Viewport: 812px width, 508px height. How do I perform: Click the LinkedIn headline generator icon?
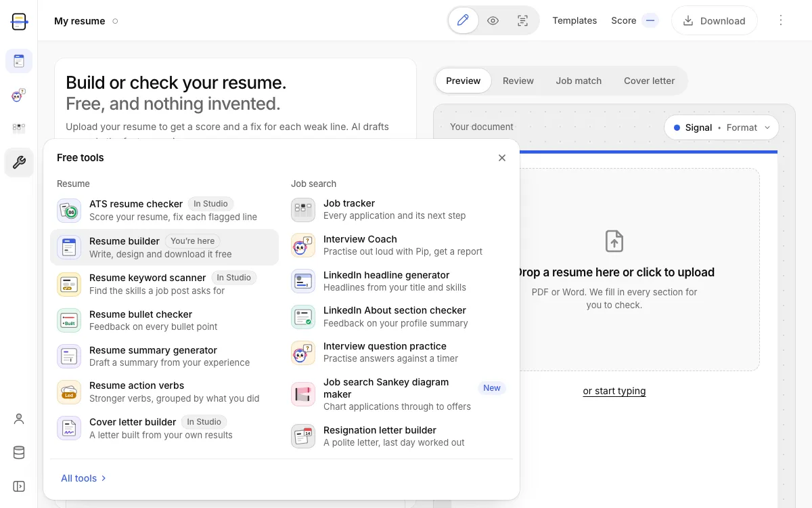(303, 281)
